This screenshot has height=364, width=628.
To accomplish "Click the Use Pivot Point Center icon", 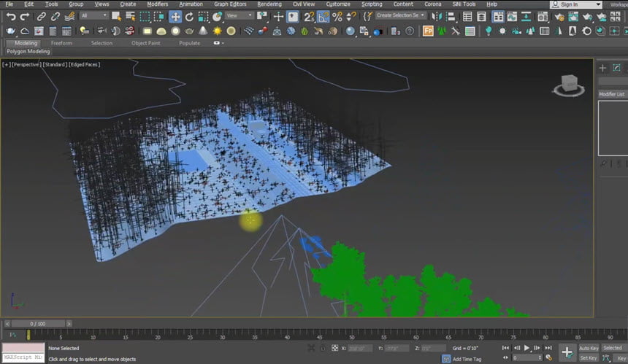I will [x=261, y=17].
